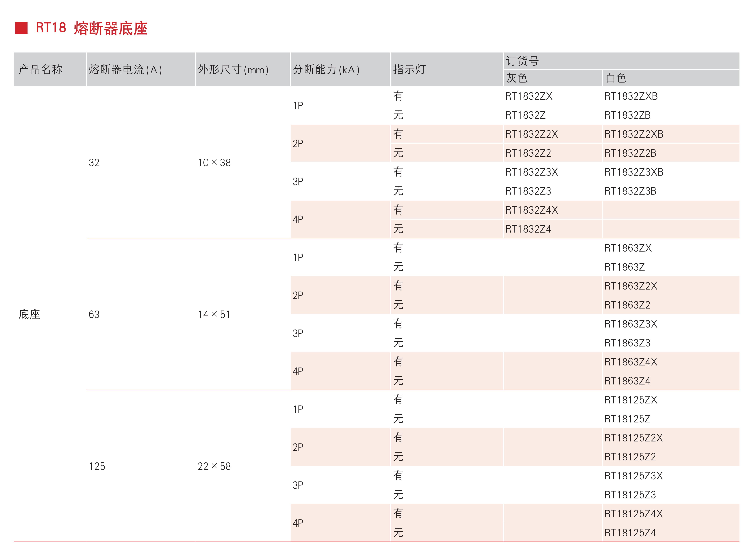756x554 pixels.
Task: Click the 125 fuse current cell
Action: pos(97,466)
